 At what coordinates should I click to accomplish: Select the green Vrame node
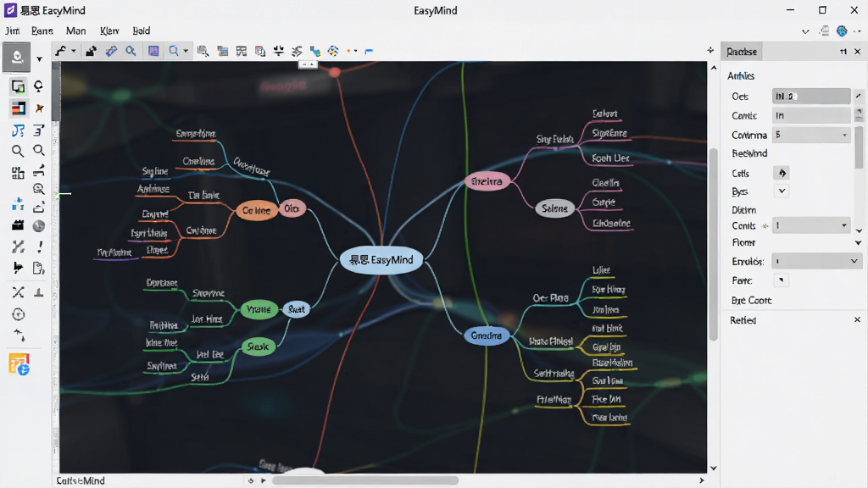point(259,309)
